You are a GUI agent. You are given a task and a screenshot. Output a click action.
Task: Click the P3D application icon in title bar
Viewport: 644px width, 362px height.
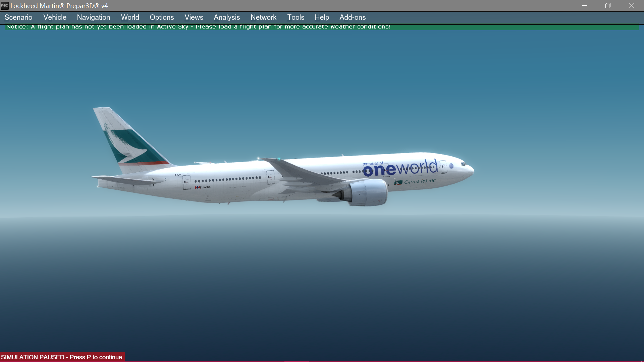[5, 6]
